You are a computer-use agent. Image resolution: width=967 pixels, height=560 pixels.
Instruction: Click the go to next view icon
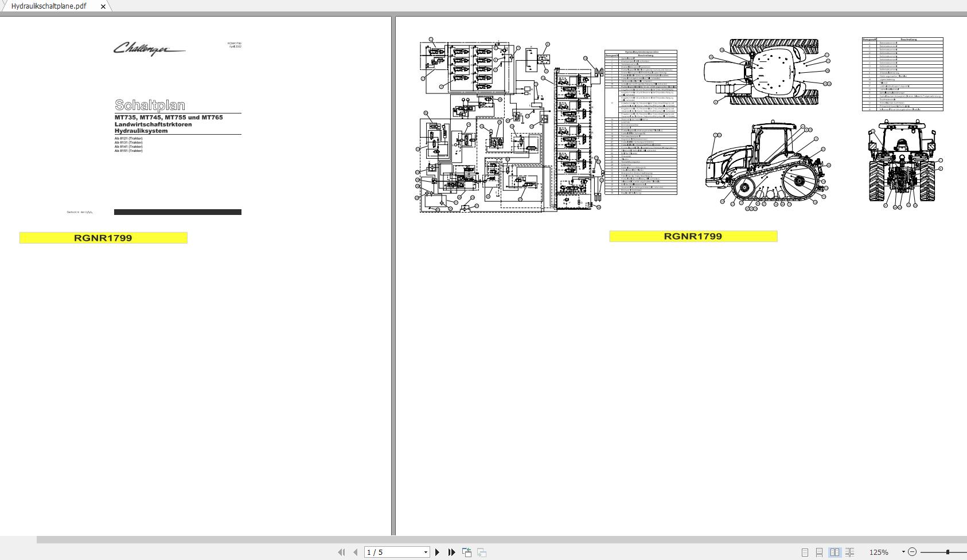482,552
